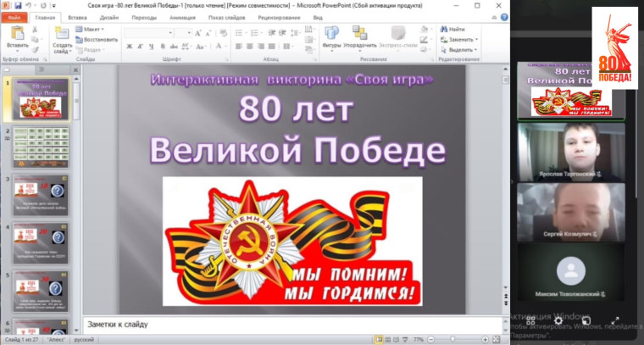The image size is (644, 345).
Task: Click the Cut scissors icon
Action: 35,30
